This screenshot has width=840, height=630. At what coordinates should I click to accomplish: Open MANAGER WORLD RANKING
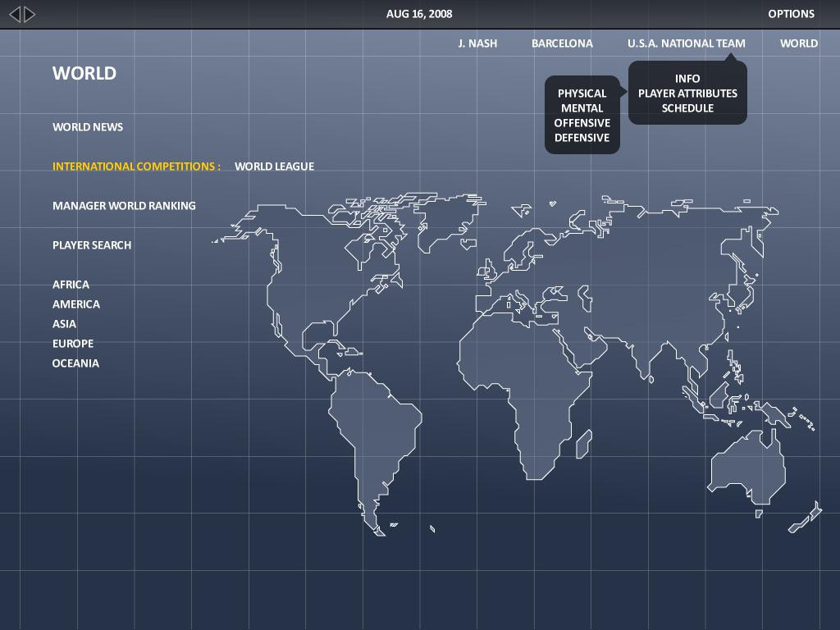click(124, 205)
